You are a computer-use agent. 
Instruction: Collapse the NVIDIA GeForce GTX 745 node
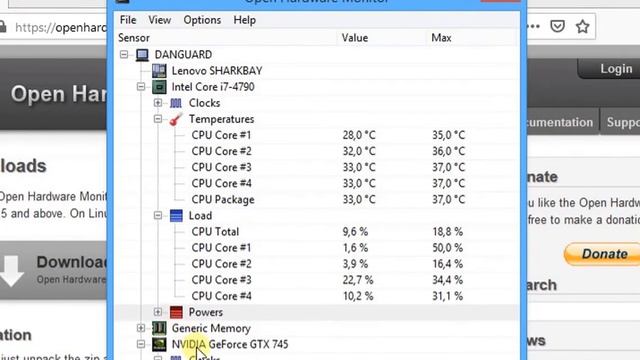pos(141,344)
